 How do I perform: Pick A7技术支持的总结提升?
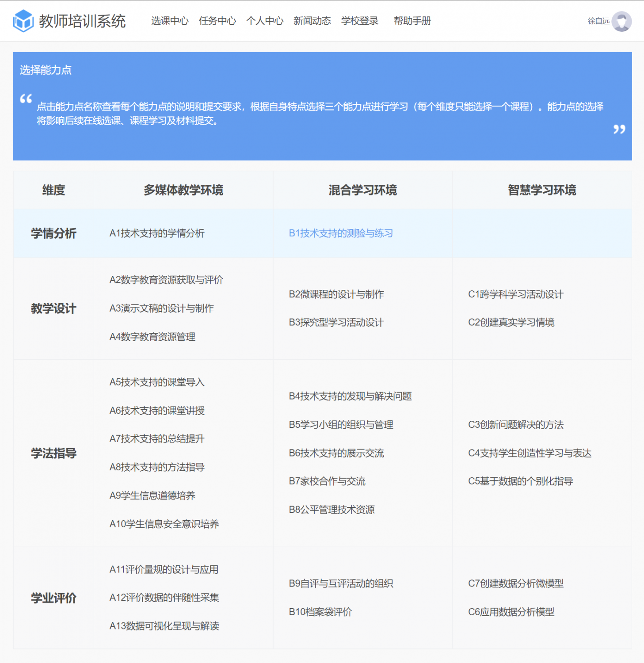157,438
